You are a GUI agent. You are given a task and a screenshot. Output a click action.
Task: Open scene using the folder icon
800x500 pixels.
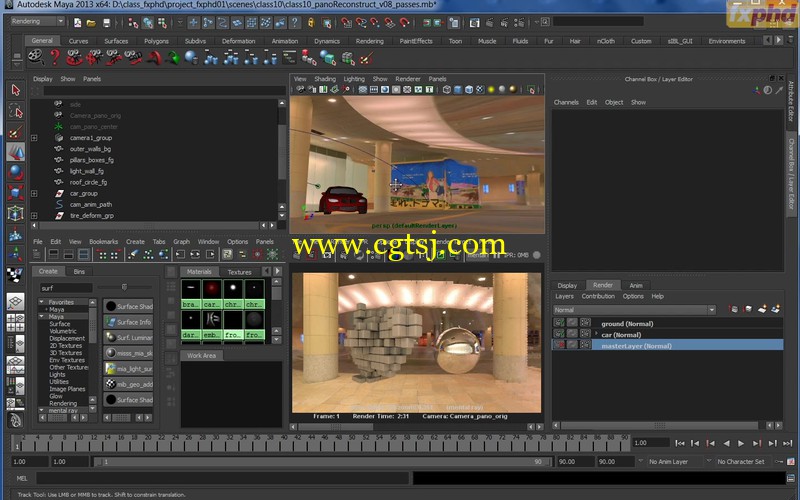(91, 22)
